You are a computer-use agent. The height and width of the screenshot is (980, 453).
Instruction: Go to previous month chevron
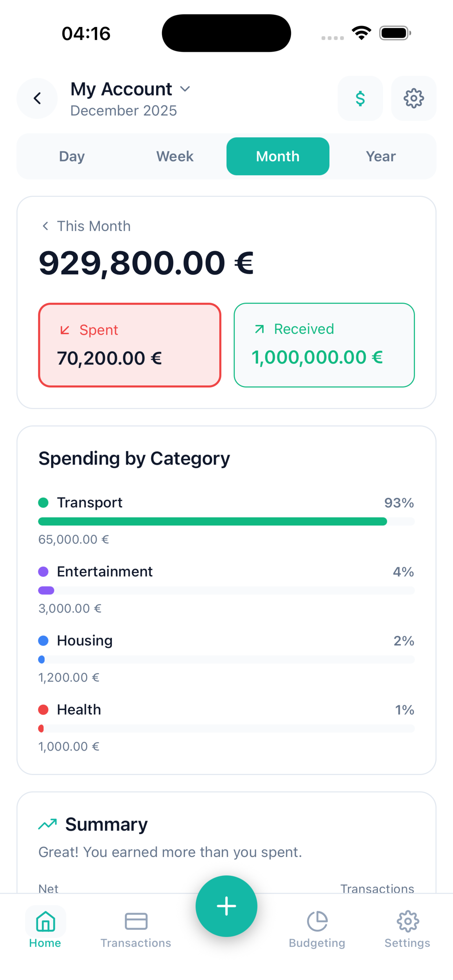[x=45, y=226]
